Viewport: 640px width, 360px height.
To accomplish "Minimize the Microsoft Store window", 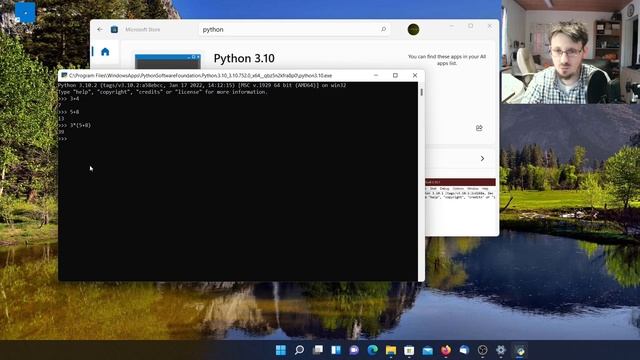I will [x=452, y=26].
